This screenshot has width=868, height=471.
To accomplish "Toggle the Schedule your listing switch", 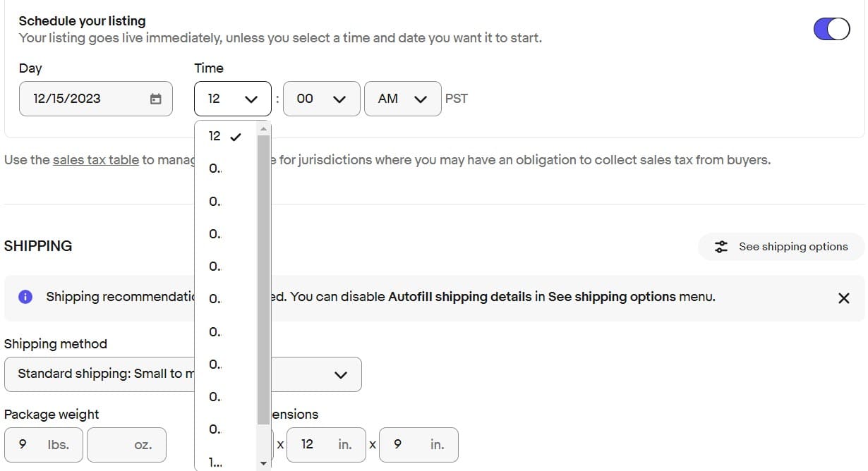I will pos(831,29).
